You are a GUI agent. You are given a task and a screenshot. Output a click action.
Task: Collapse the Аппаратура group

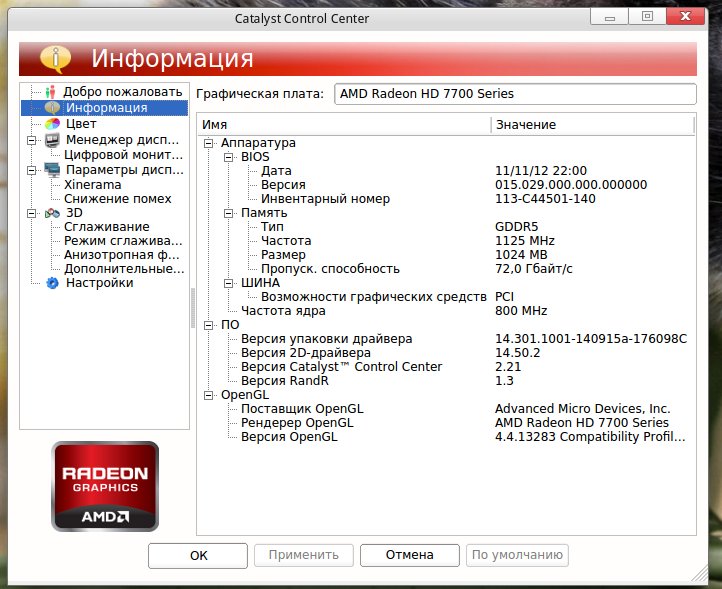coord(209,143)
